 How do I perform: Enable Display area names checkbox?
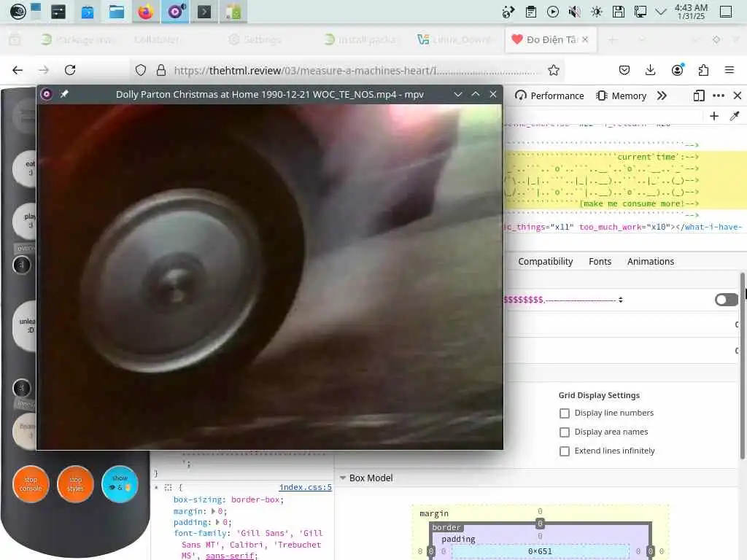[565, 432]
